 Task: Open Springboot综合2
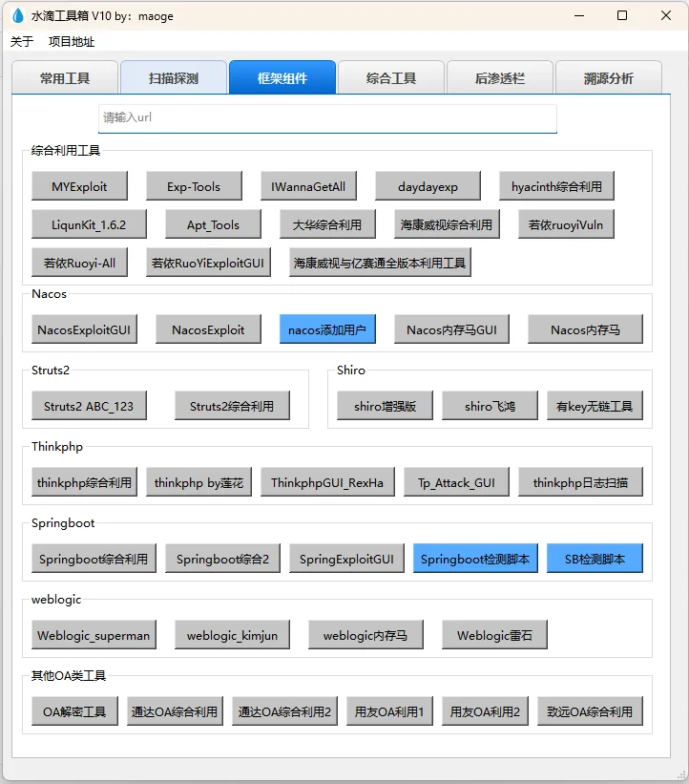point(222,559)
